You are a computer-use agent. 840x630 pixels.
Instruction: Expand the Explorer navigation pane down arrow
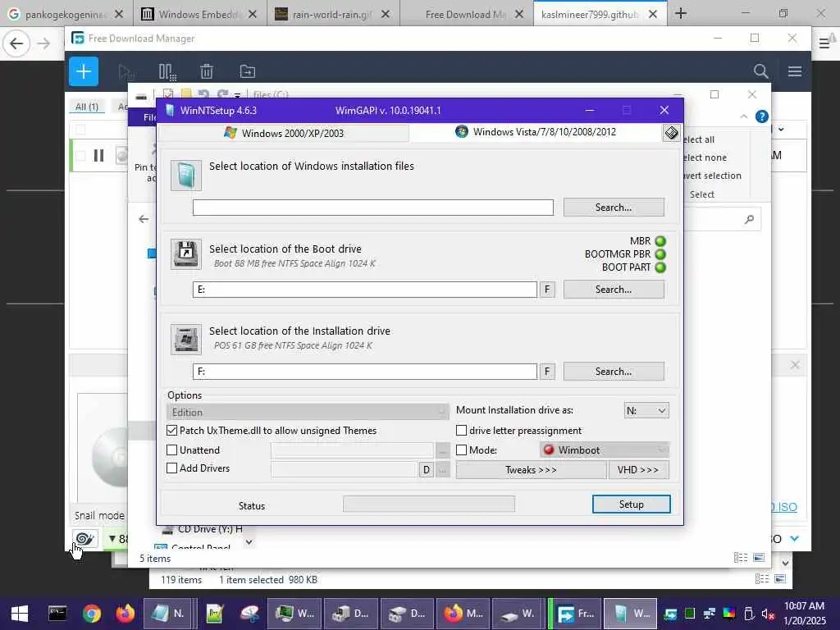tap(249, 542)
